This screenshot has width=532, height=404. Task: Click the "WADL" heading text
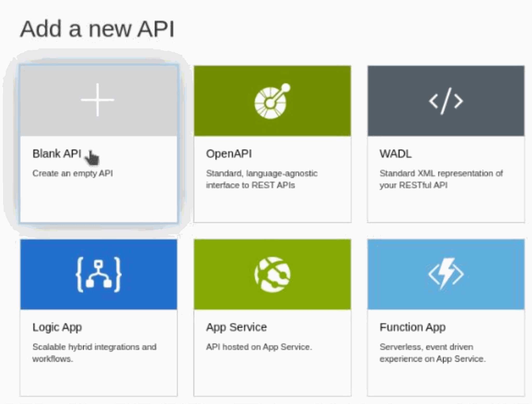pos(395,154)
